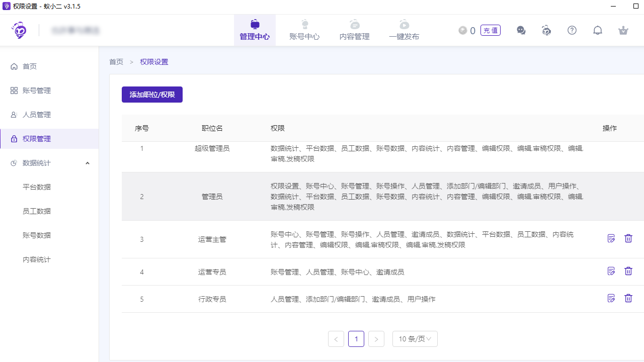Click the 充值 recharge button

[x=491, y=30]
